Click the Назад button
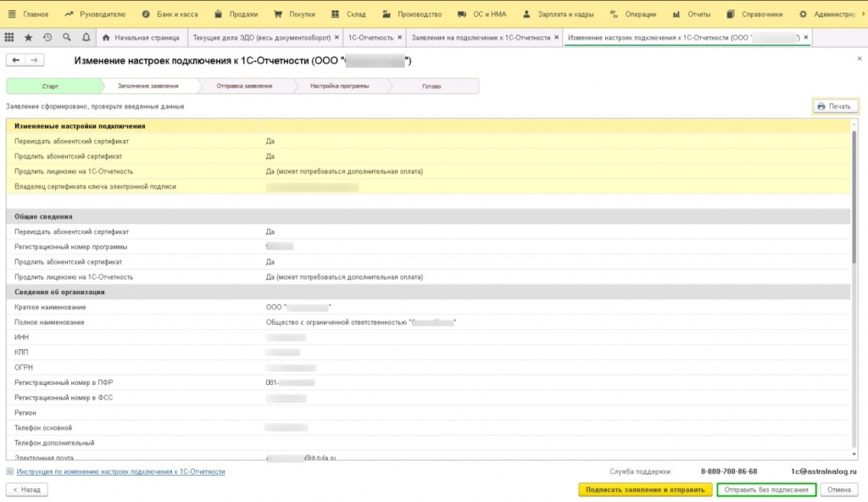Screen dimensions: 868x502 click(x=26, y=489)
